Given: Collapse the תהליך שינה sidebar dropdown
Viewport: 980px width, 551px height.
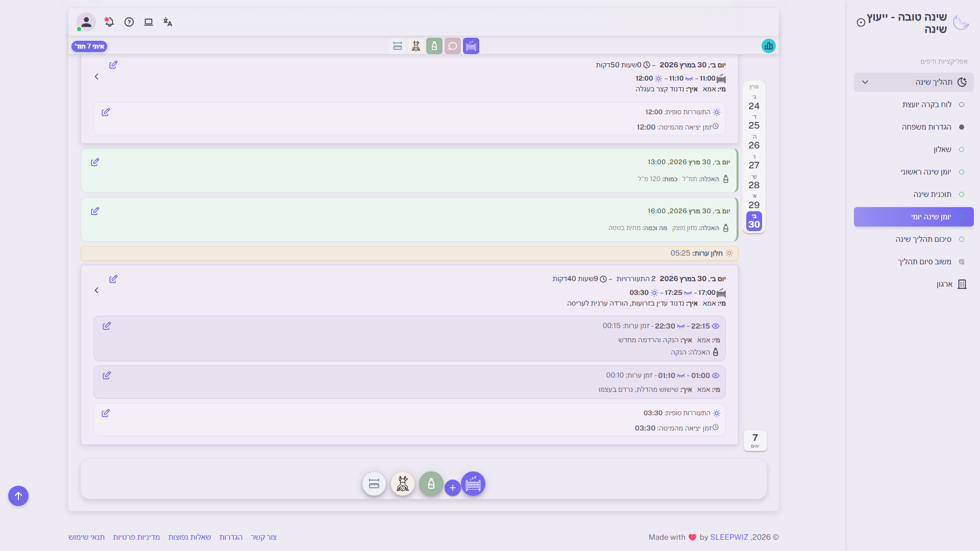Looking at the screenshot, I should pos(865,82).
